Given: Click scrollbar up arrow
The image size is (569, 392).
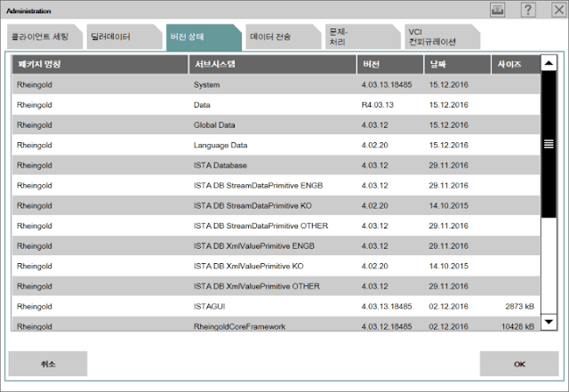Looking at the screenshot, I should [x=549, y=63].
